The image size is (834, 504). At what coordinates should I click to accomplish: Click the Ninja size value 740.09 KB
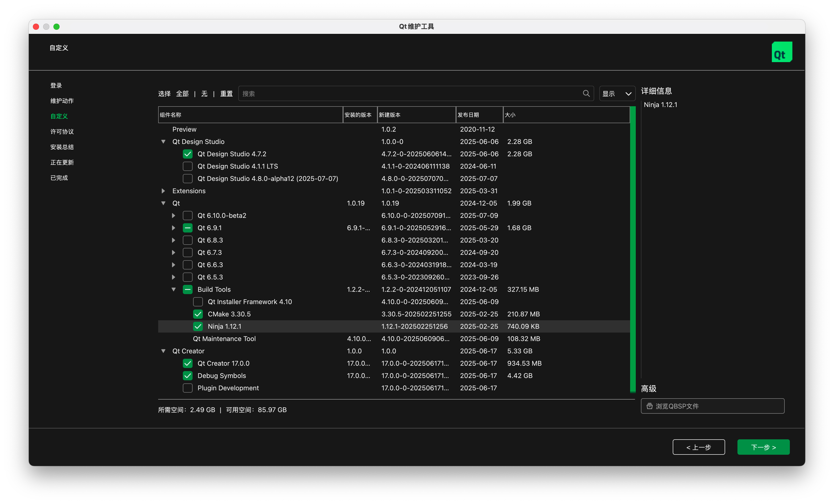(x=523, y=326)
